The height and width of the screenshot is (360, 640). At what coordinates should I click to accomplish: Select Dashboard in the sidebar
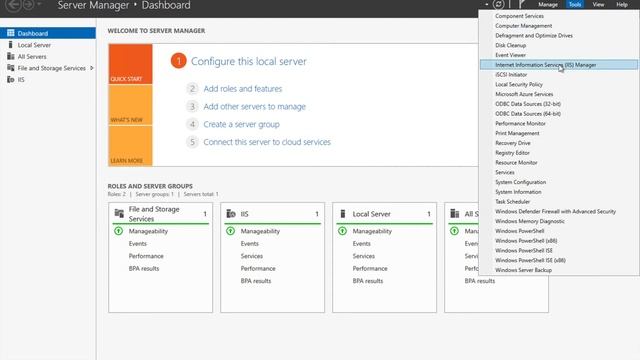(x=48, y=33)
